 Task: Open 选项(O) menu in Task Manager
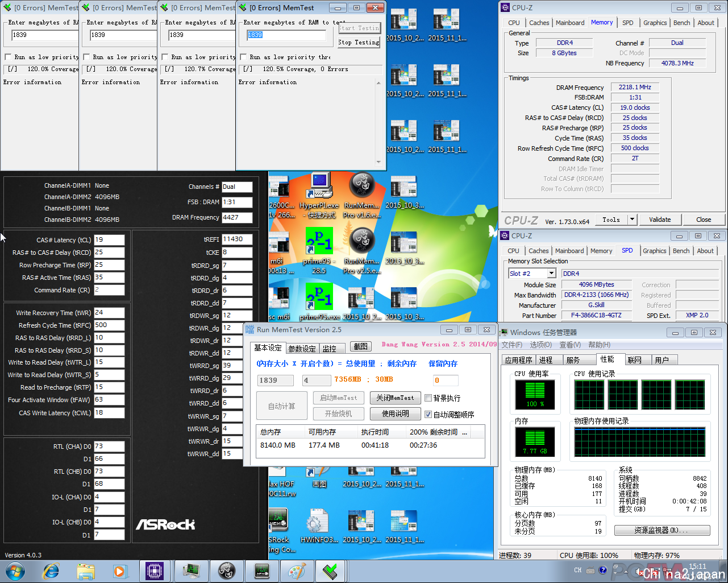tap(541, 345)
